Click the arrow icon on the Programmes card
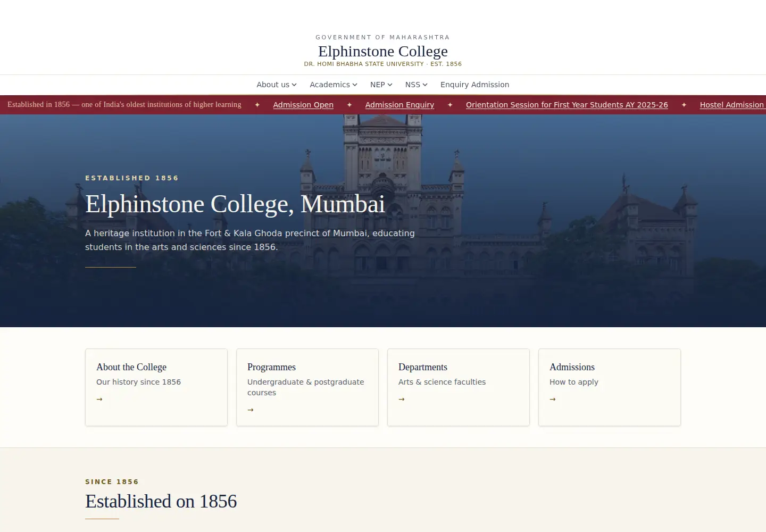This screenshot has height=532, width=766. 251,410
